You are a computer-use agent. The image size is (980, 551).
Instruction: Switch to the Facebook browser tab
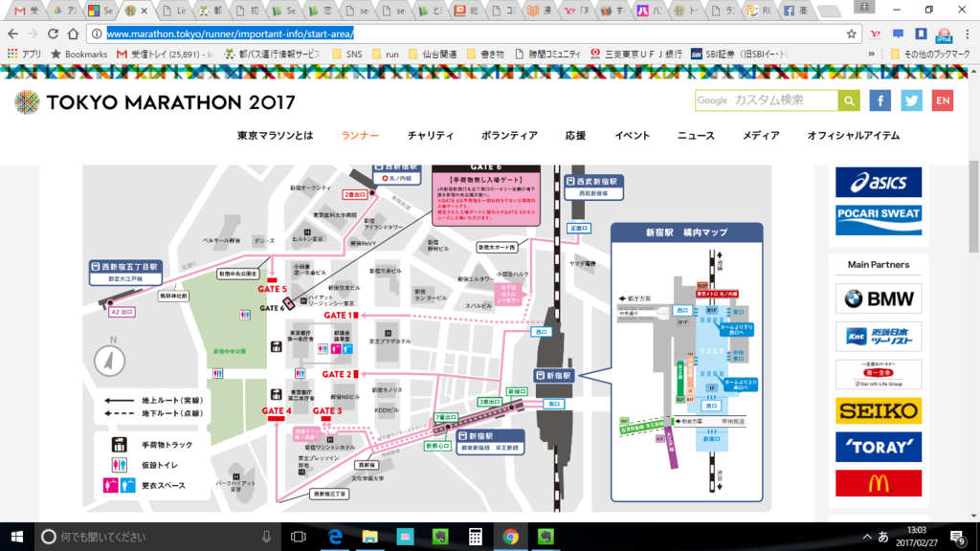coord(796,11)
